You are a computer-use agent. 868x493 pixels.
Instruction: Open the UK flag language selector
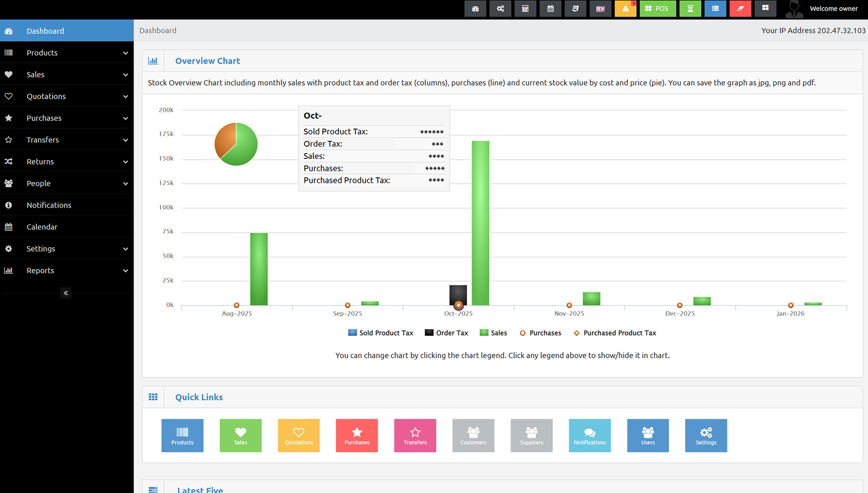pos(600,9)
